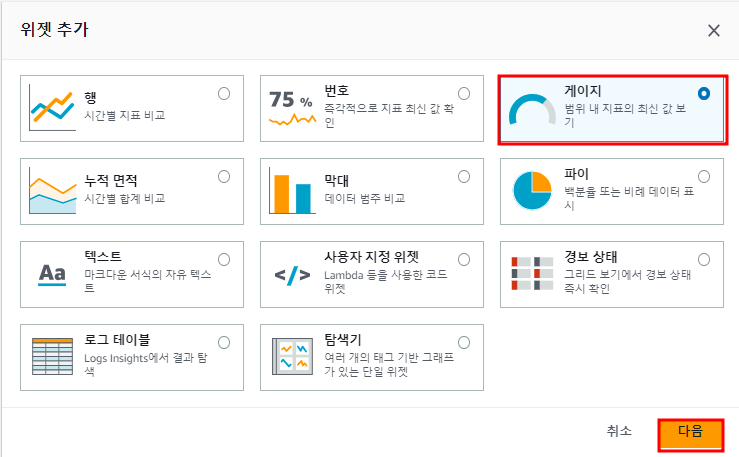Click the 다음 next button
The image size is (739, 457).
(690, 432)
